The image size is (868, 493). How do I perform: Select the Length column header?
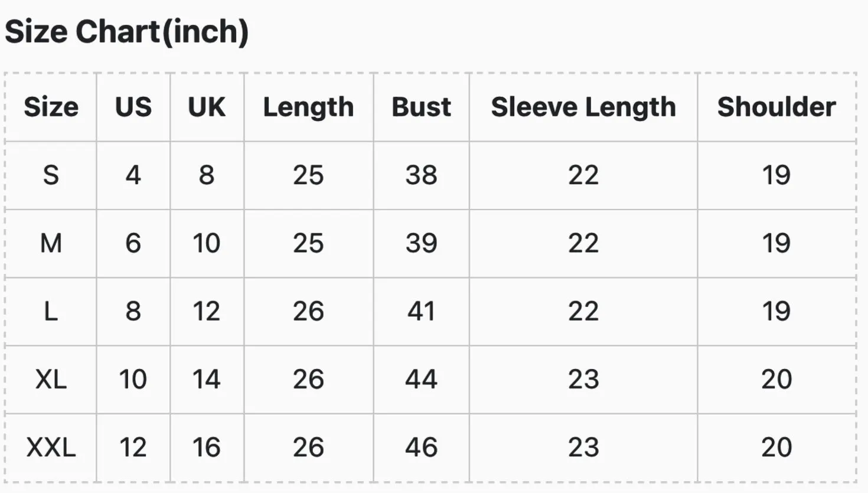pyautogui.click(x=308, y=107)
